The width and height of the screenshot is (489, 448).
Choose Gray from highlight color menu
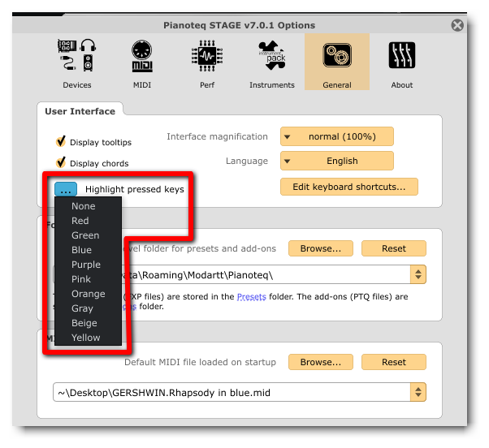pos(88,308)
